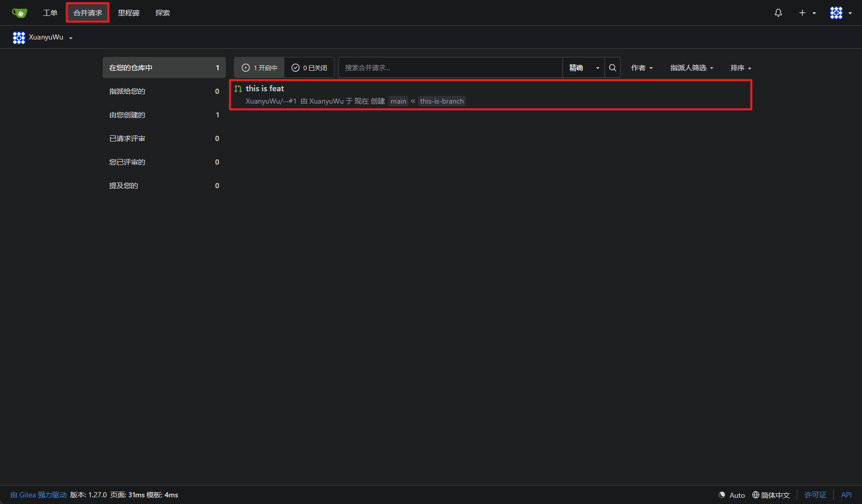Open the 工单 menu item
The image size is (862, 504).
coord(50,13)
